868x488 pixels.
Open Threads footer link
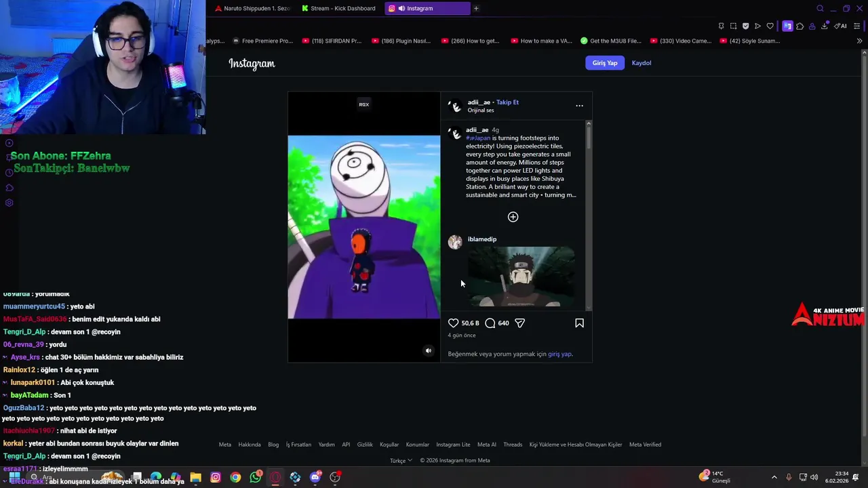point(513,445)
